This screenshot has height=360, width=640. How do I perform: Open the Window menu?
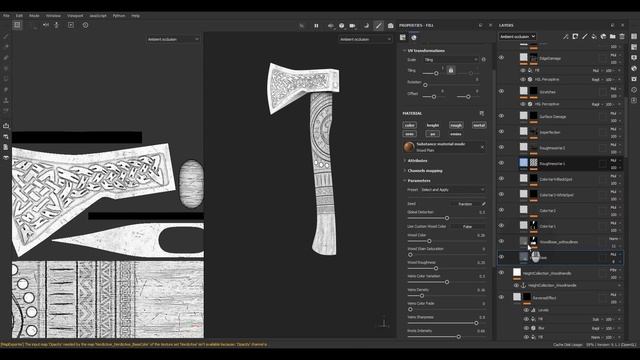53,16
